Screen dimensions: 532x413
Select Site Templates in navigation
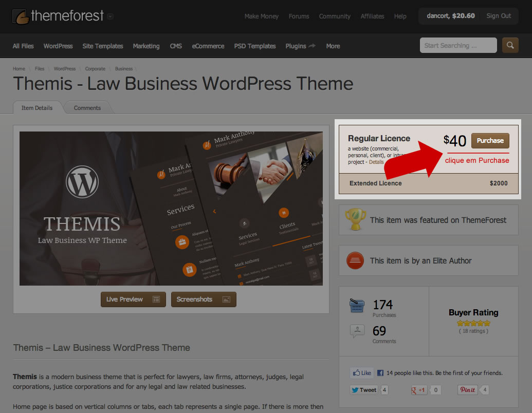tap(103, 46)
